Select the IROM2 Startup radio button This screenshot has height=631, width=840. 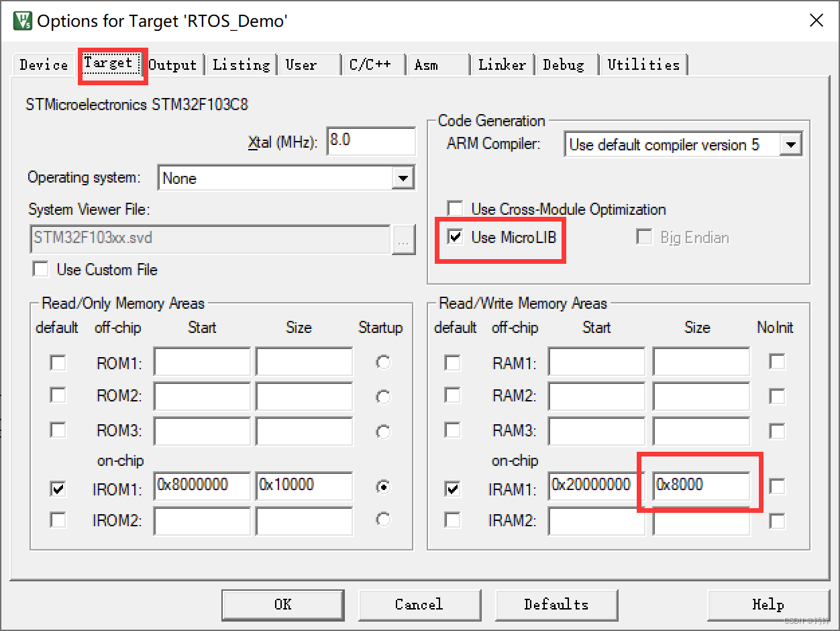pos(383,519)
